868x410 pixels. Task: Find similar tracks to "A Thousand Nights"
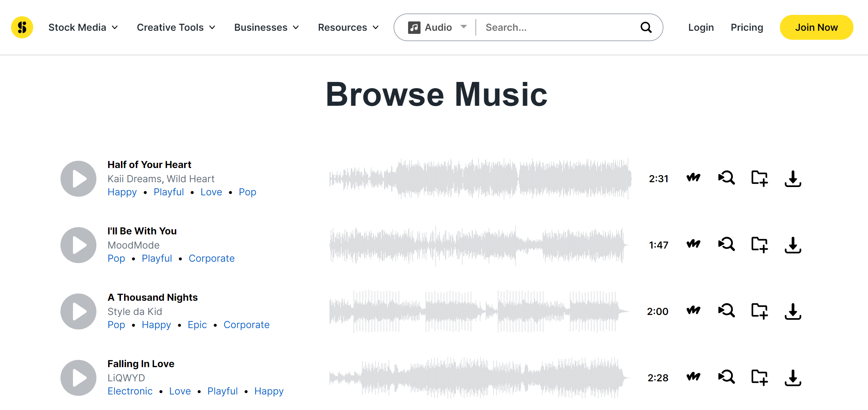726,311
